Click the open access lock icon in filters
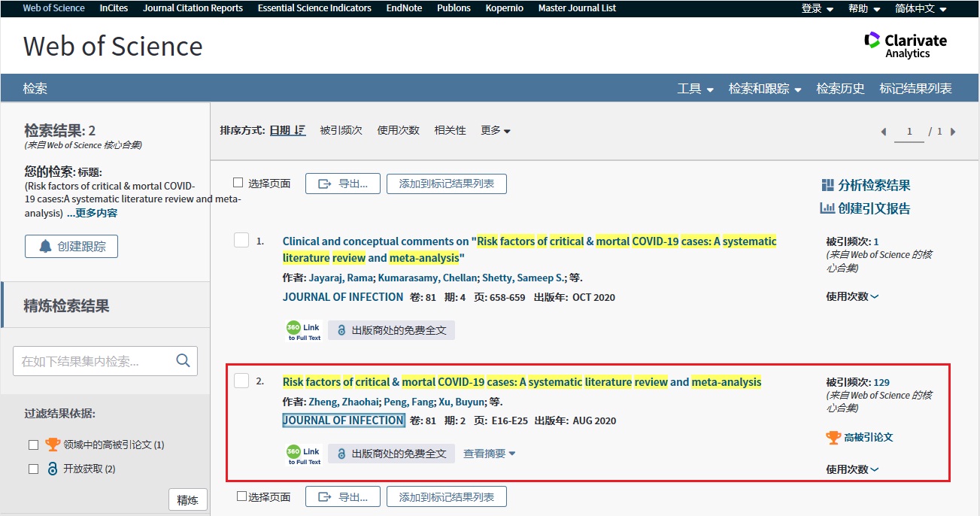The width and height of the screenshot is (980, 516). [52, 469]
